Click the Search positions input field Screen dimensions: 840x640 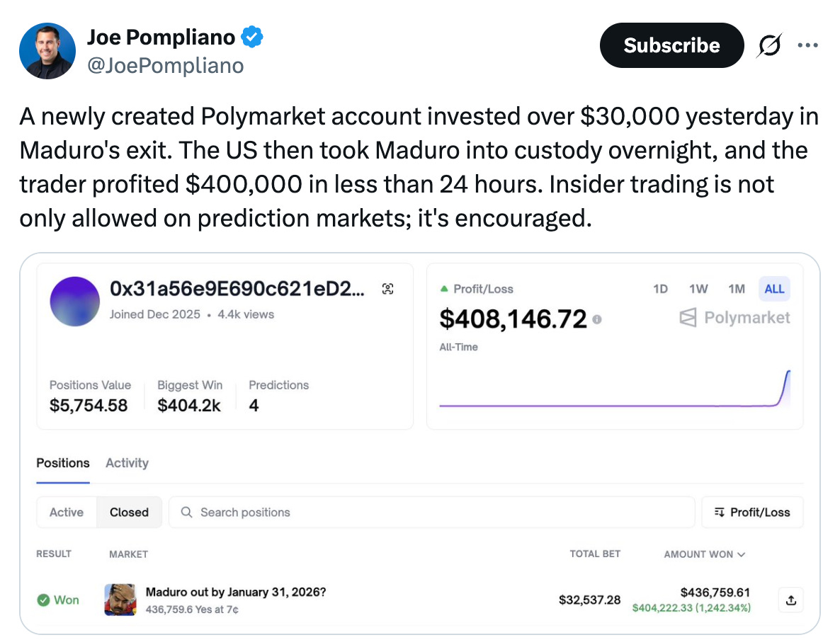431,512
